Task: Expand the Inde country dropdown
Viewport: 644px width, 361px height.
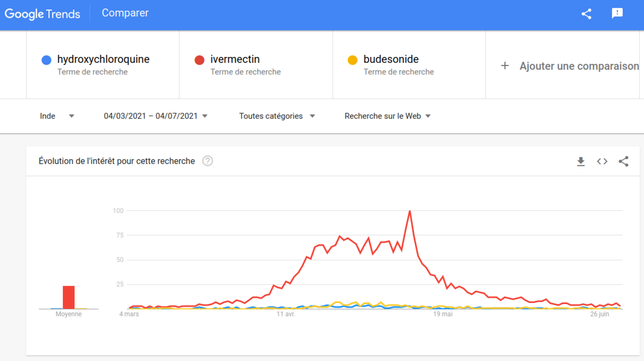Action: pos(57,116)
